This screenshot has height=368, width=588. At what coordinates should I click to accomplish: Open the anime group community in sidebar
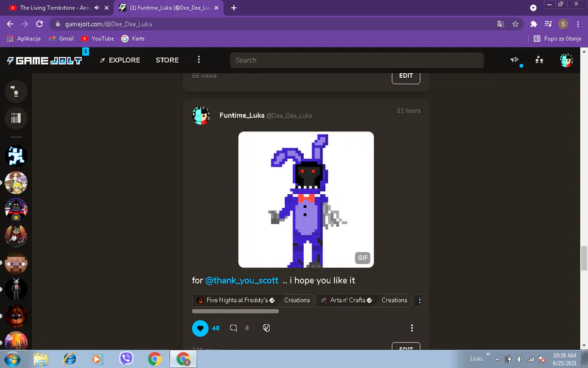click(x=16, y=182)
